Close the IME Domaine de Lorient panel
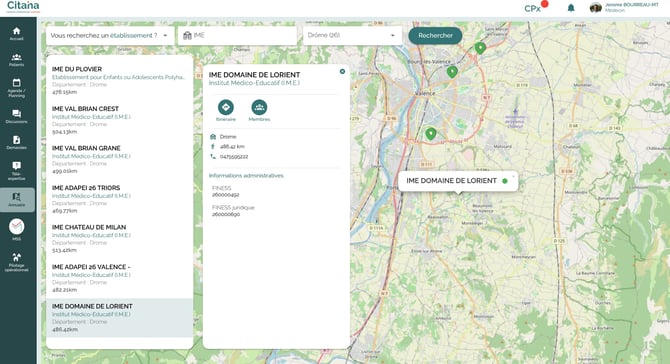Screen dimensions: 670x364 342,71
